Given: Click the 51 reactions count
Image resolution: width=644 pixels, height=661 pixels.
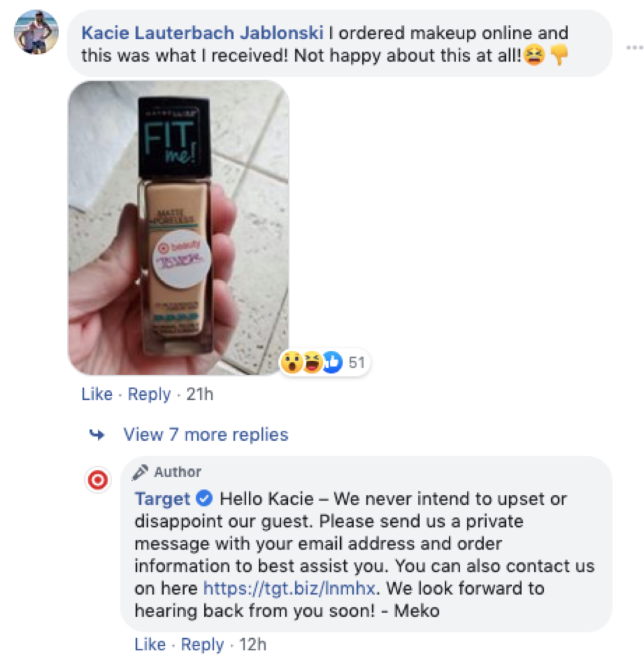Looking at the screenshot, I should 357,362.
